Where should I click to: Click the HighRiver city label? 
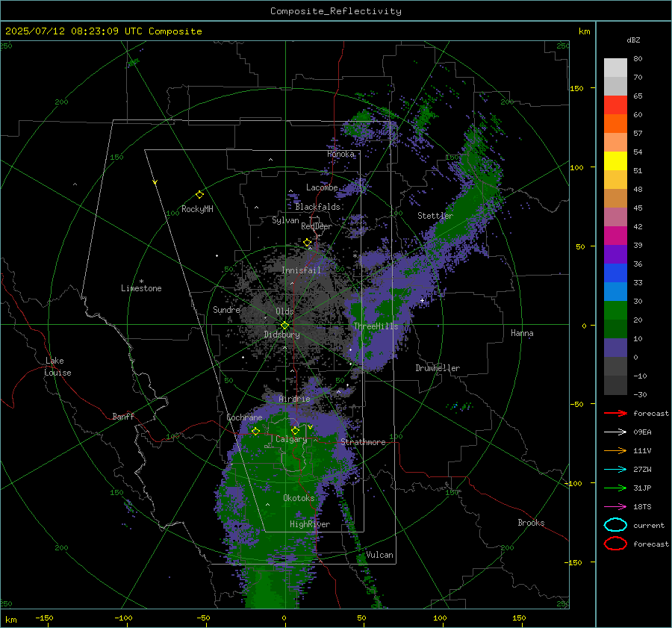[310, 524]
